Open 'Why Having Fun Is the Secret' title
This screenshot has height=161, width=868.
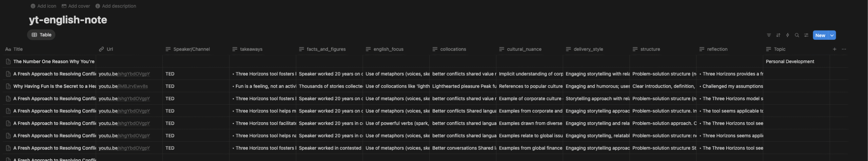tap(55, 86)
